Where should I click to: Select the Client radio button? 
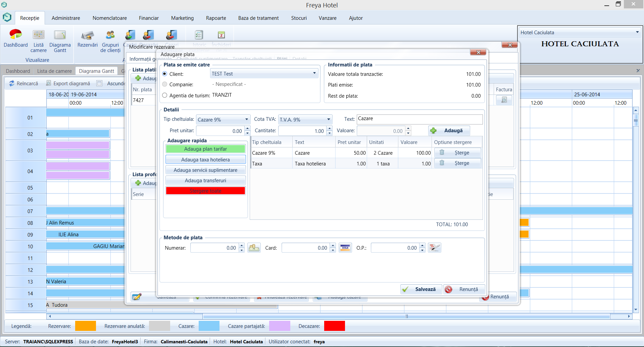(165, 74)
